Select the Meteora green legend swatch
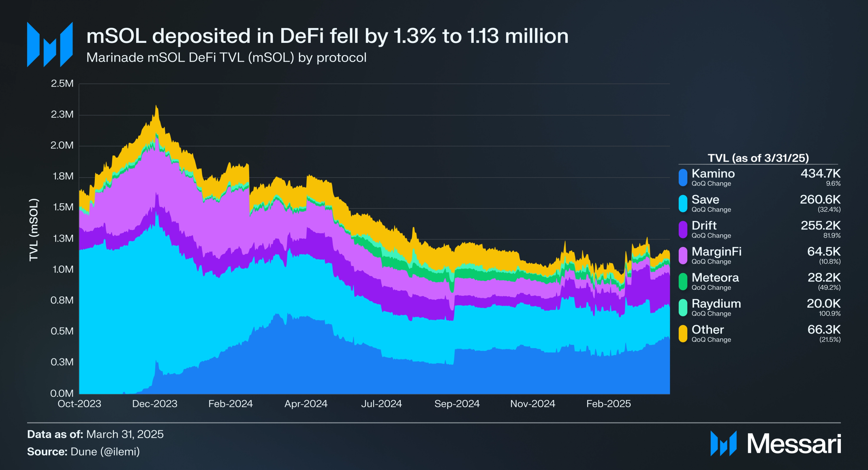Screen dimensions: 868x470 point(683,282)
